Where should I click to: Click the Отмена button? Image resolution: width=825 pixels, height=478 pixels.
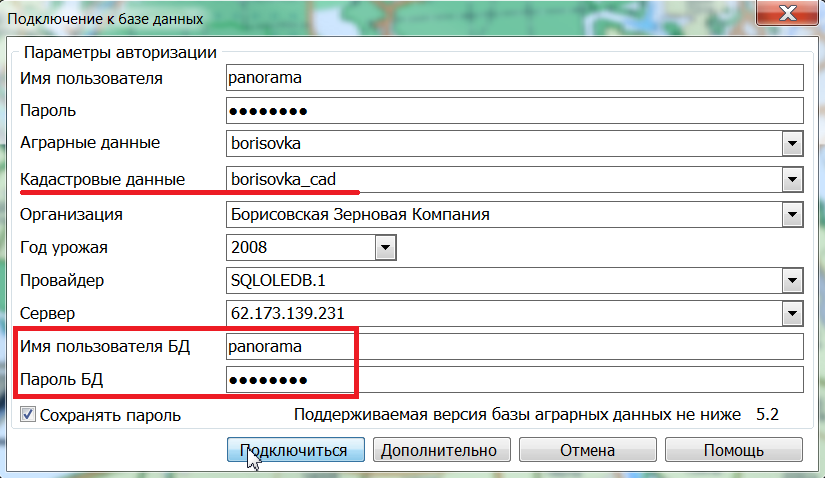tap(586, 450)
